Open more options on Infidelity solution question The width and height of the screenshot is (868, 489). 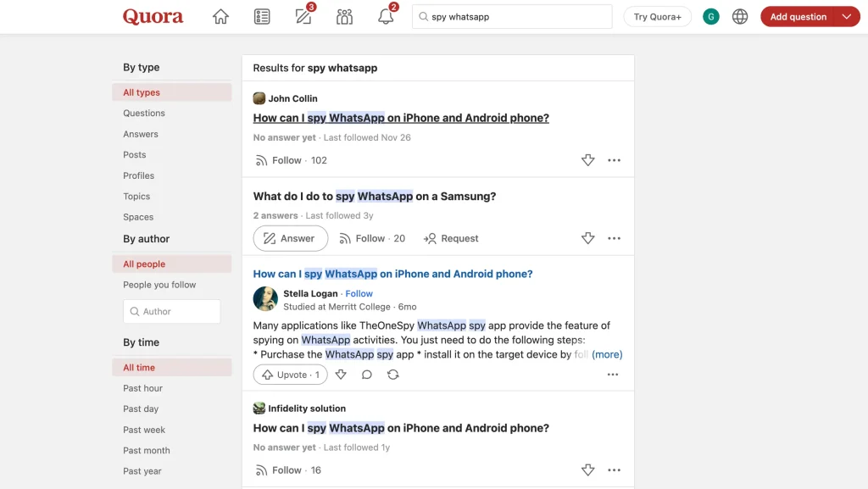pos(614,470)
